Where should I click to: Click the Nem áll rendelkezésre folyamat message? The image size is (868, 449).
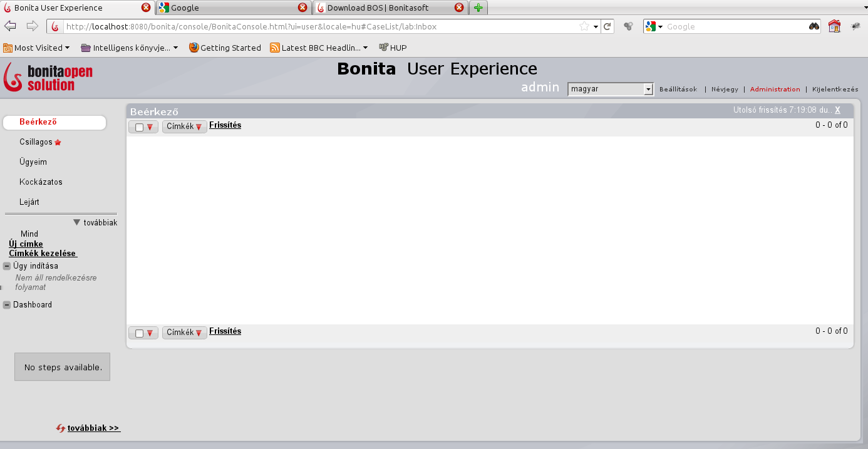tap(56, 282)
